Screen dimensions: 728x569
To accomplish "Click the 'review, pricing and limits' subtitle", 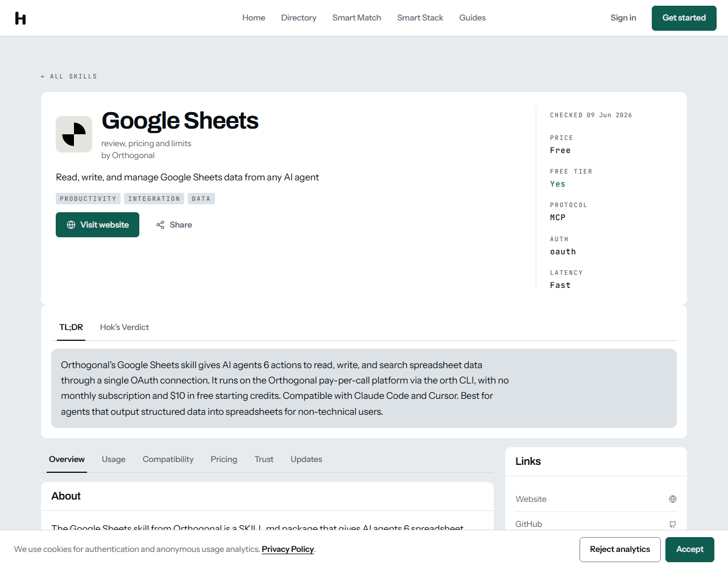I will tap(146, 143).
